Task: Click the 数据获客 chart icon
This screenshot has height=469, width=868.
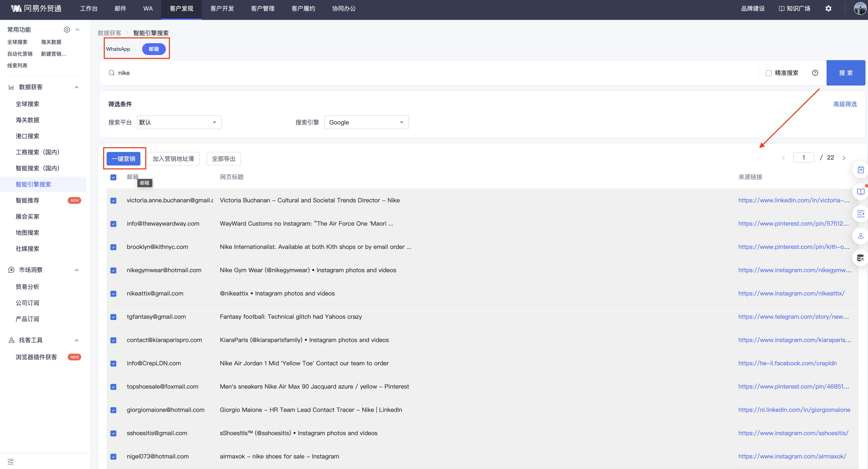Action: click(x=11, y=87)
